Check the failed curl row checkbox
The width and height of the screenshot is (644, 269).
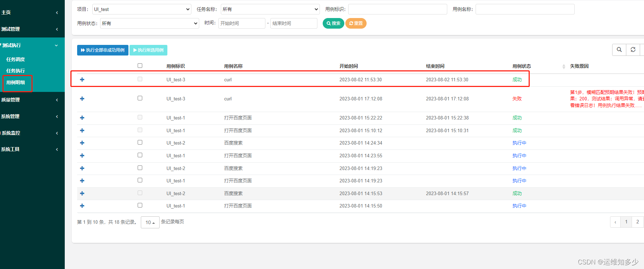[140, 98]
